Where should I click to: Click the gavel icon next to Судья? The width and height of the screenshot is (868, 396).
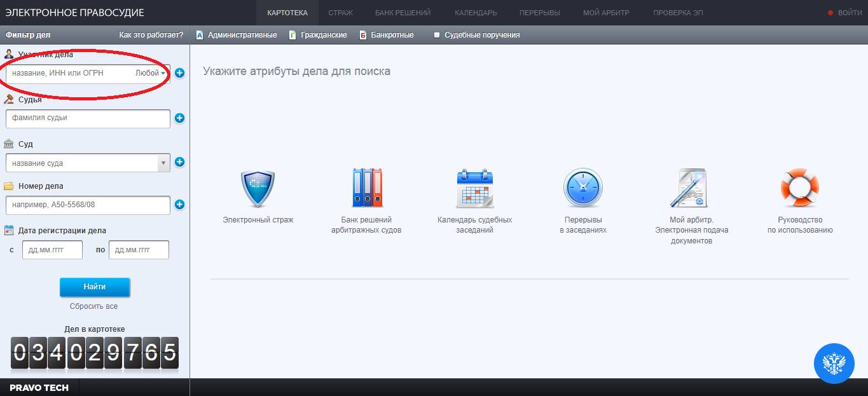click(x=9, y=99)
